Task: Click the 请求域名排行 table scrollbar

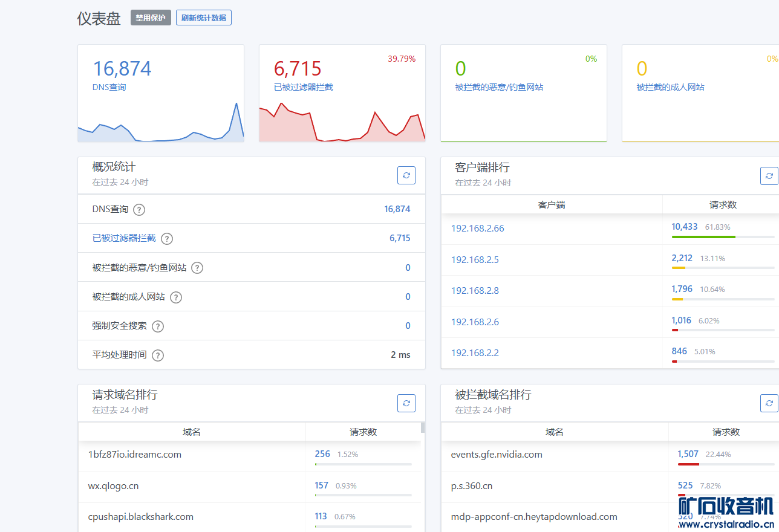Action: (x=423, y=428)
